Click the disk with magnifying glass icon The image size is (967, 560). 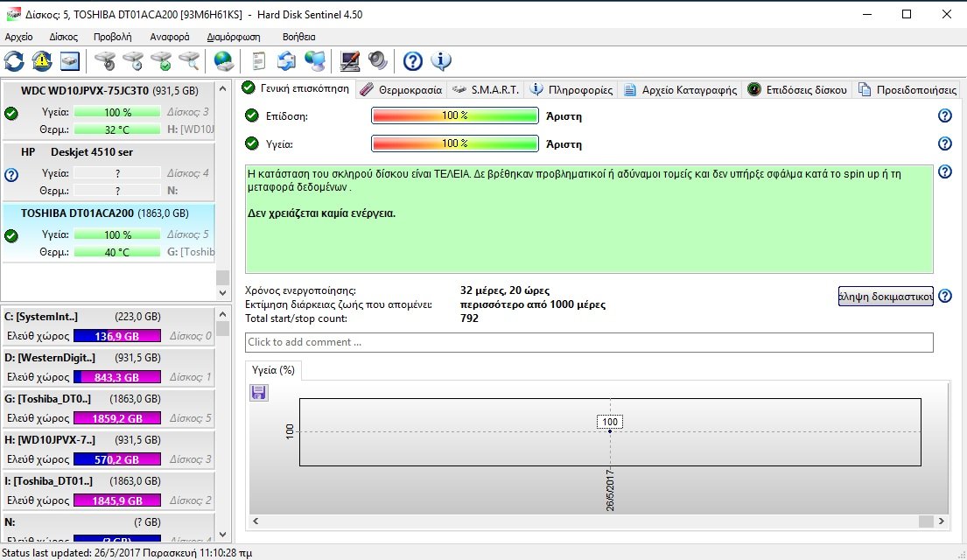189,60
